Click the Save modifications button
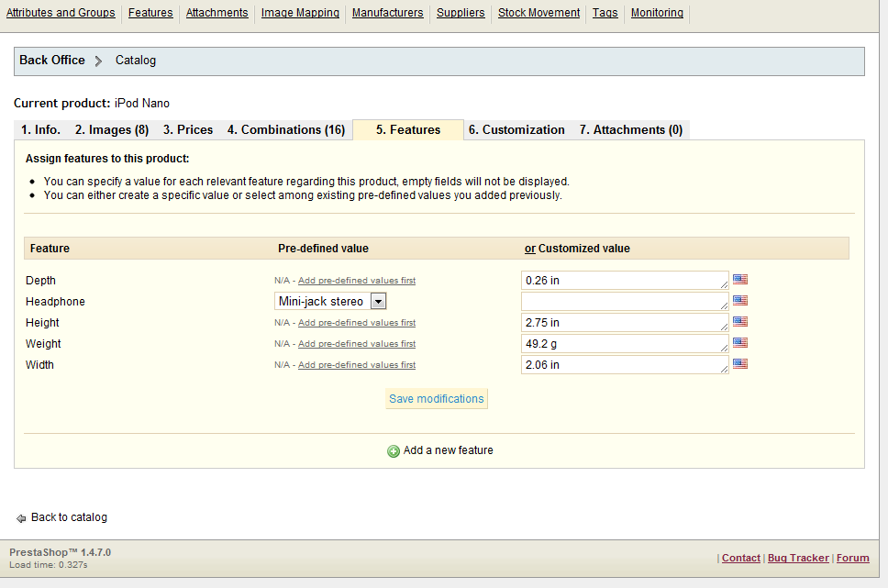 tap(436, 399)
